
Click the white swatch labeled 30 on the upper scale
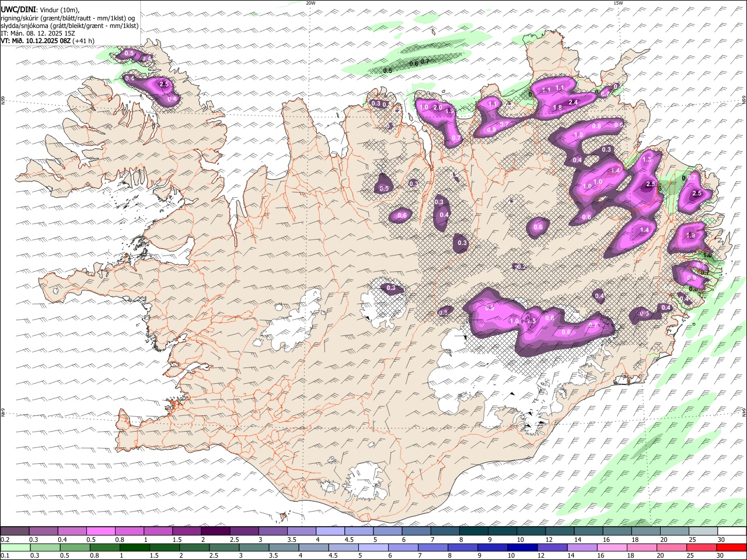click(731, 531)
